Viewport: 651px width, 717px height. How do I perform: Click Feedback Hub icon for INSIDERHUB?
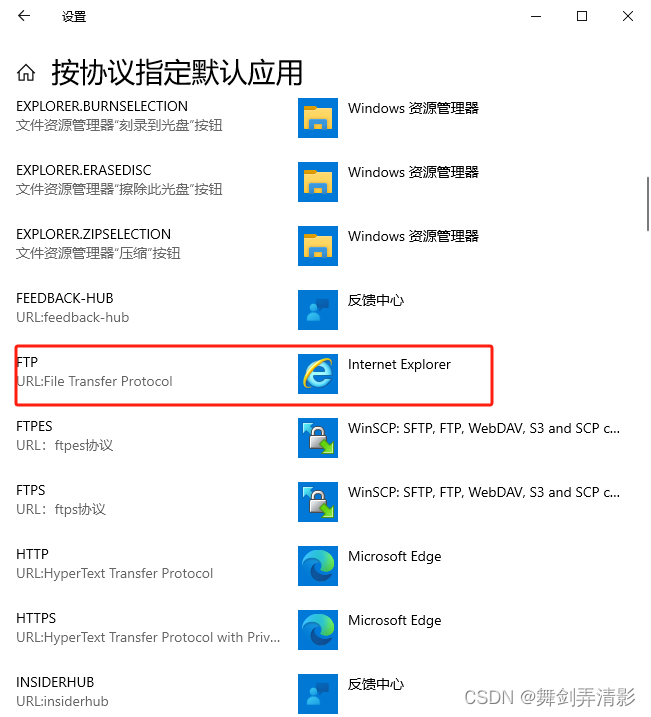click(x=318, y=694)
